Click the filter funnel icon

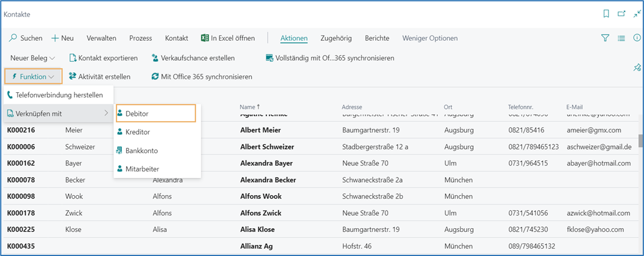[x=605, y=38]
